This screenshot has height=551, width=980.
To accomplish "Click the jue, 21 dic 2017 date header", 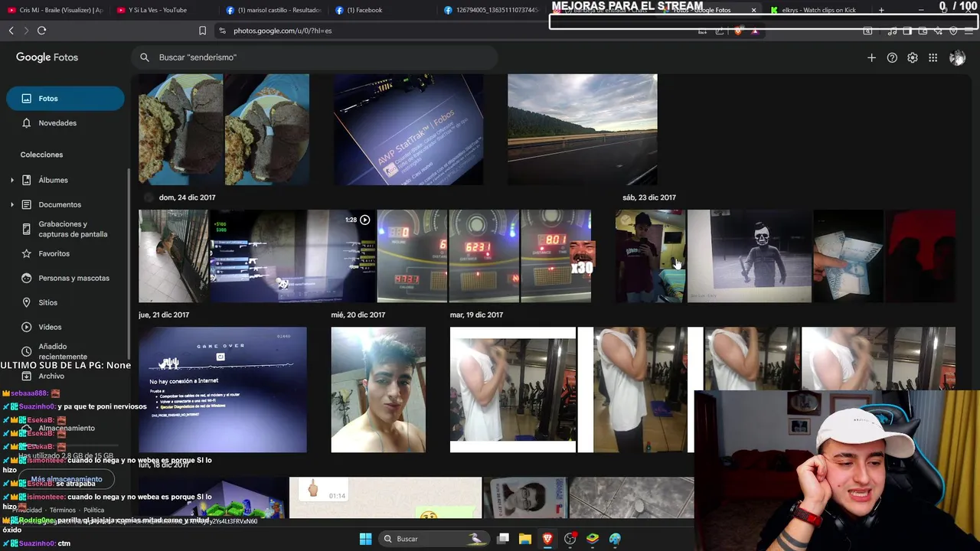I will coord(164,315).
